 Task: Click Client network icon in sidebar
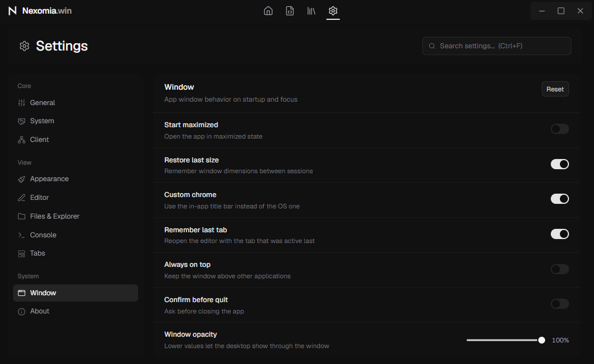[22, 140]
